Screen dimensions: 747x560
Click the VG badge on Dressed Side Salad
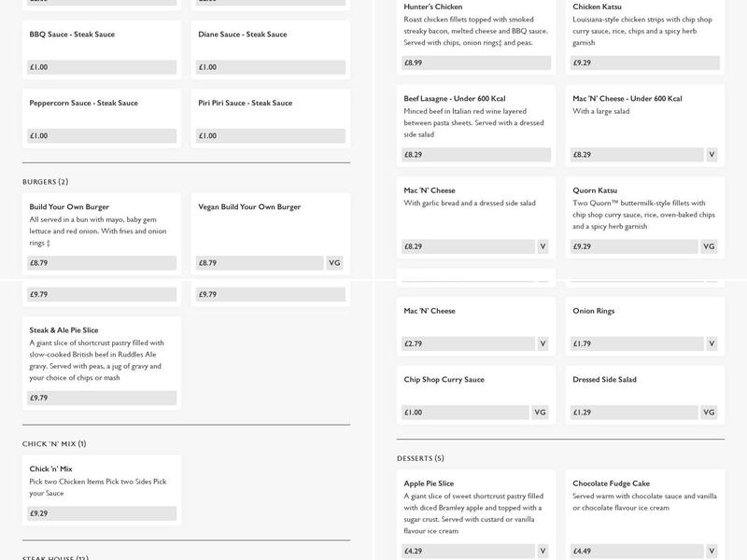709,413
